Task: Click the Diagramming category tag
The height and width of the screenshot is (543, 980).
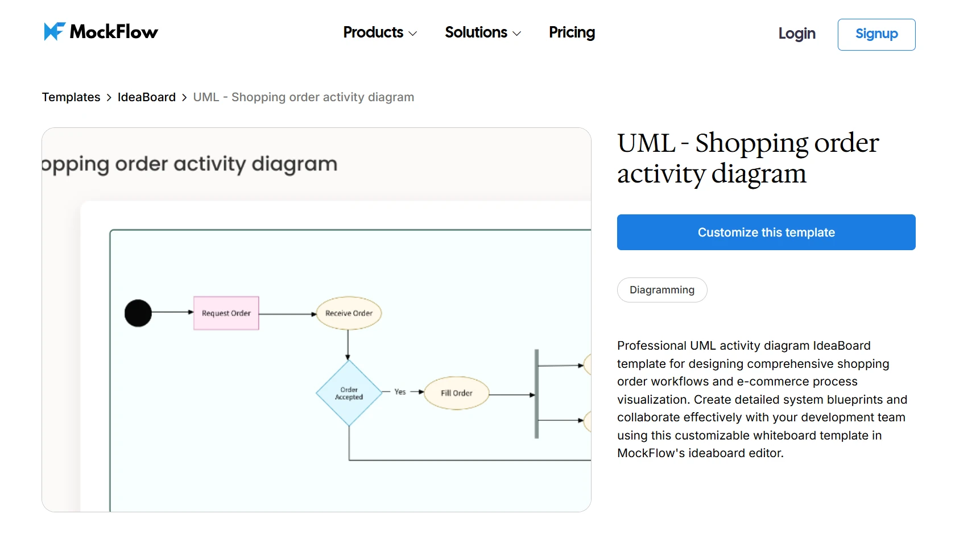Action: (661, 290)
